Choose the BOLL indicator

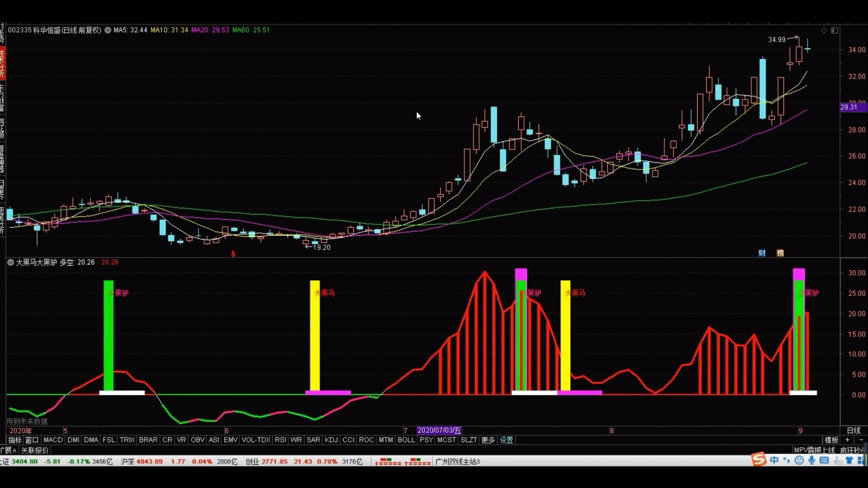[x=406, y=440]
